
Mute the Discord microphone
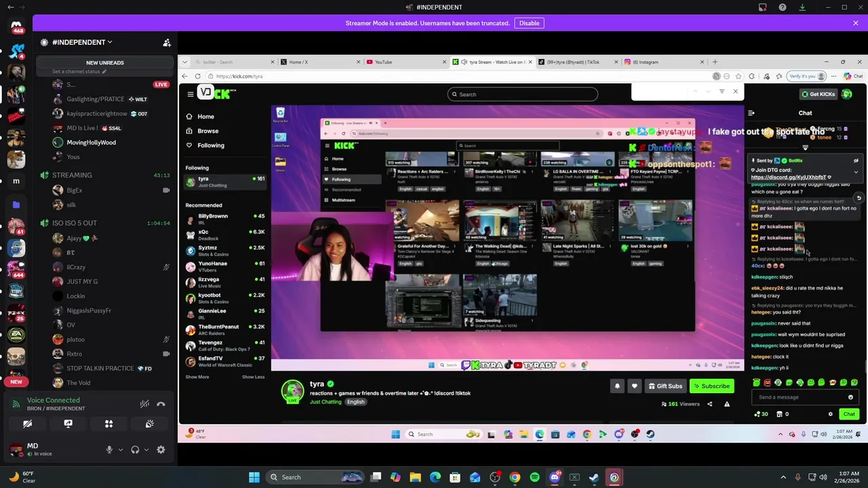click(x=109, y=449)
